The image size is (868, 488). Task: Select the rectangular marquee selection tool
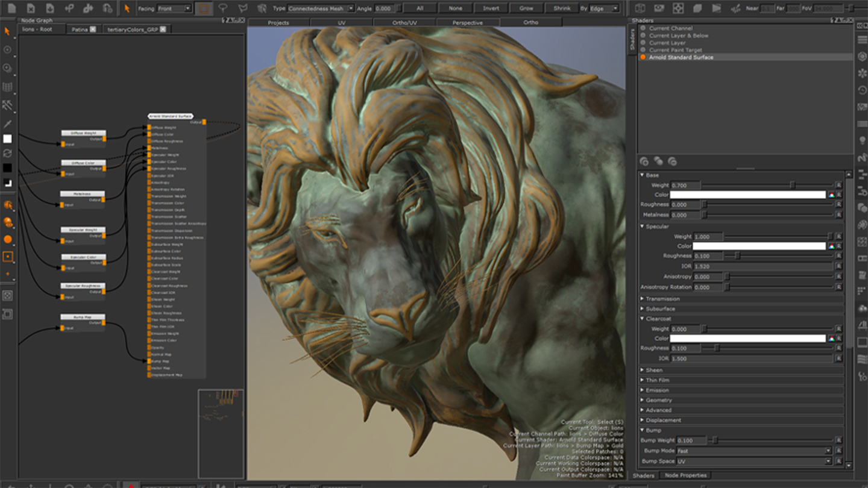click(204, 8)
